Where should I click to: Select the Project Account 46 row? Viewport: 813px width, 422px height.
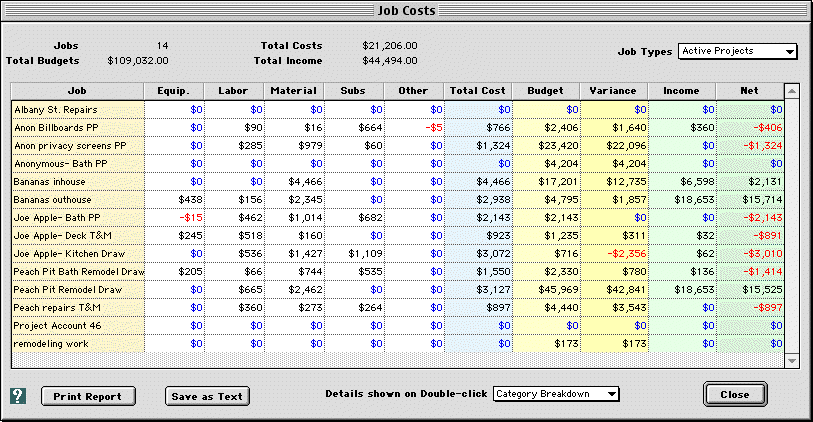click(78, 325)
